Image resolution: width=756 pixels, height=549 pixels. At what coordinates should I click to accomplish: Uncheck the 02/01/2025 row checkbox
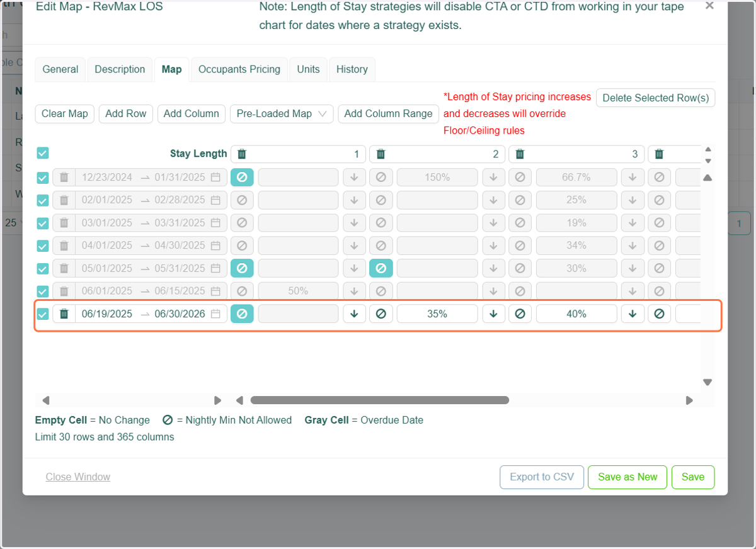coord(43,201)
